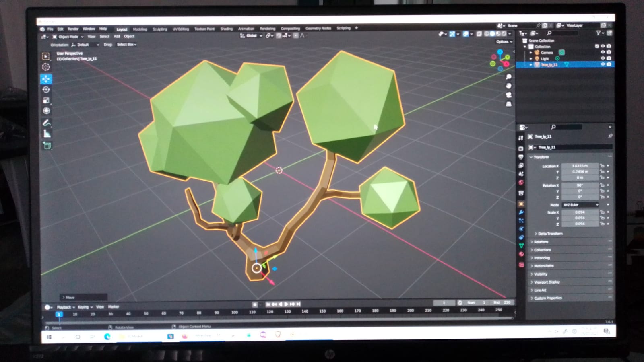Hide Tree_lp_11 with its eye icon
The image size is (644, 362).
point(603,64)
